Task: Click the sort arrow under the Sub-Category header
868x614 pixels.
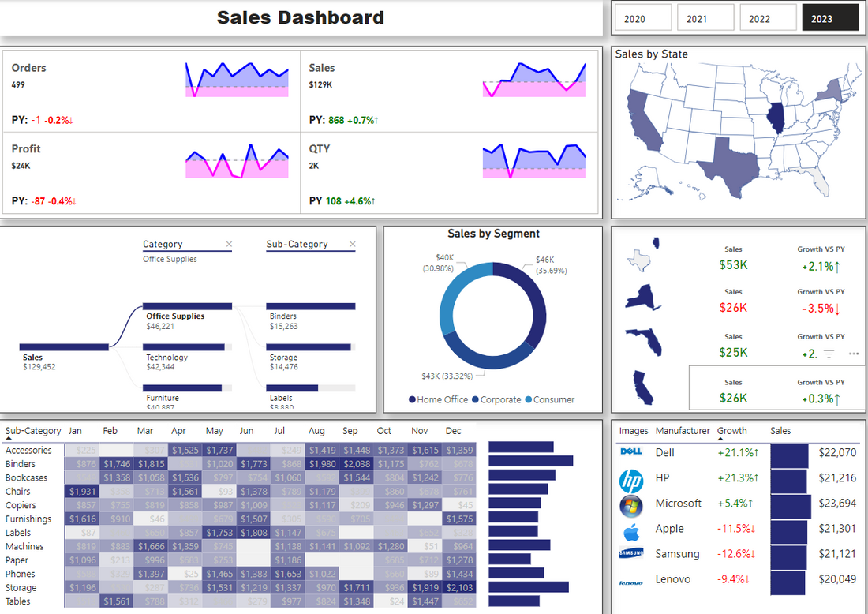Action: (9, 438)
